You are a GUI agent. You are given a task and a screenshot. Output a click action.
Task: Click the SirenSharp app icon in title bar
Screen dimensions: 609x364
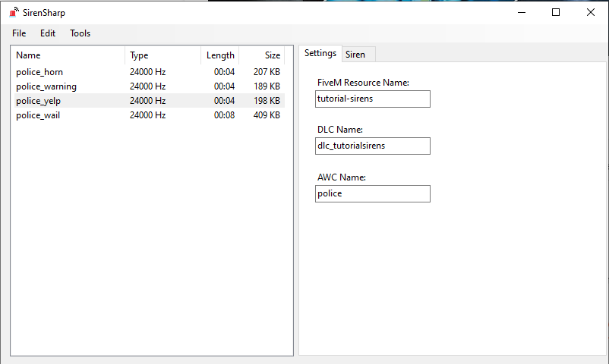click(x=14, y=12)
